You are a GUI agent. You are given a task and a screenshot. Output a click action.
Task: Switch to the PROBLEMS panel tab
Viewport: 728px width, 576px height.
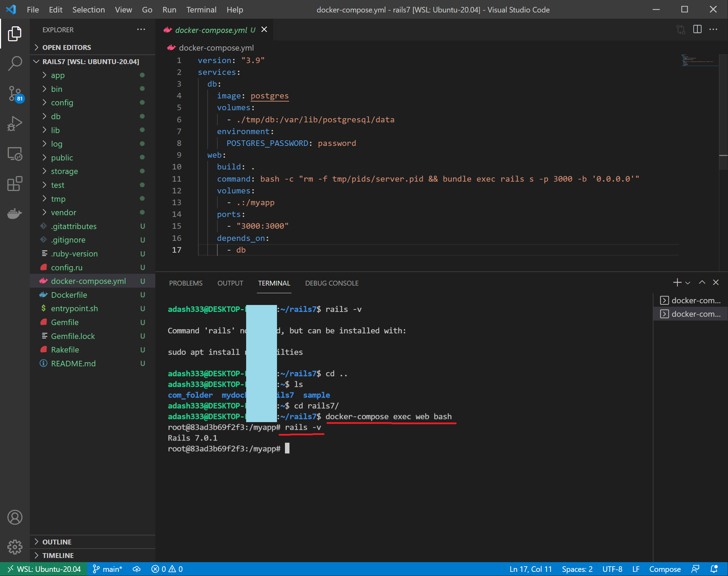point(186,283)
